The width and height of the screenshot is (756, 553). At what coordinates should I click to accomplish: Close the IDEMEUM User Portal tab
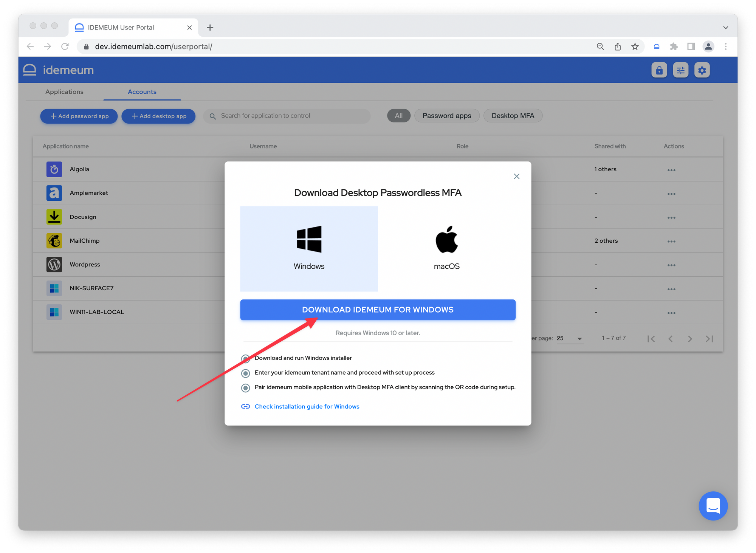tap(189, 28)
